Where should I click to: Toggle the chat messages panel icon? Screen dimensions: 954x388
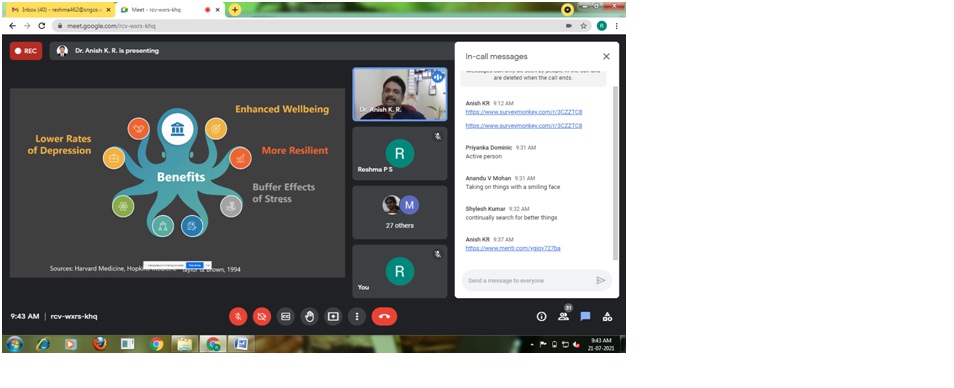tap(585, 316)
